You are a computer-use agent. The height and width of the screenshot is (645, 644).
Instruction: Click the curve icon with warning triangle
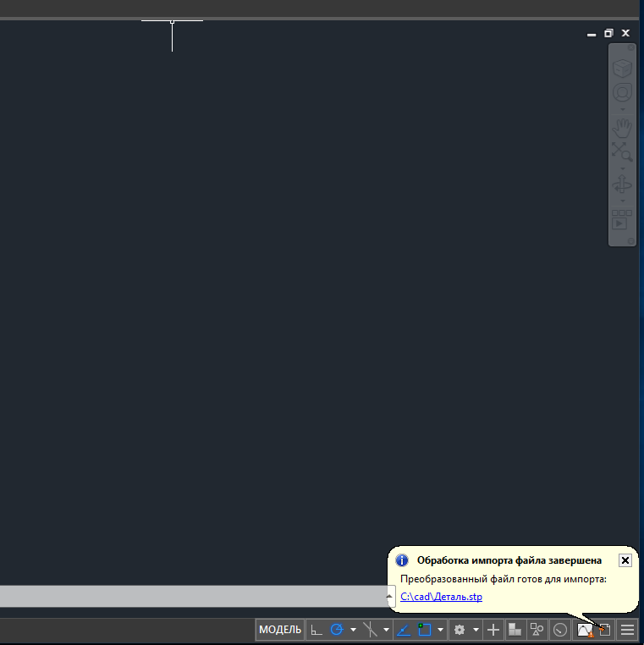(585, 630)
